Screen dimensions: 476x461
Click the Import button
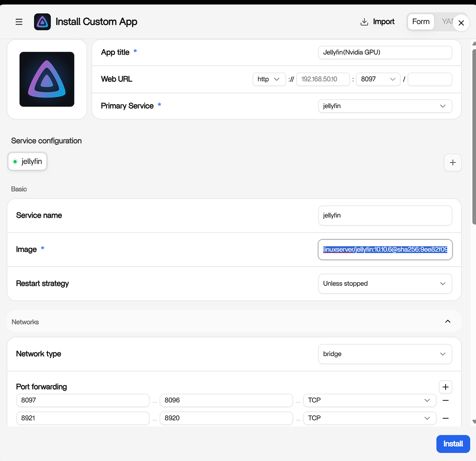(x=377, y=22)
